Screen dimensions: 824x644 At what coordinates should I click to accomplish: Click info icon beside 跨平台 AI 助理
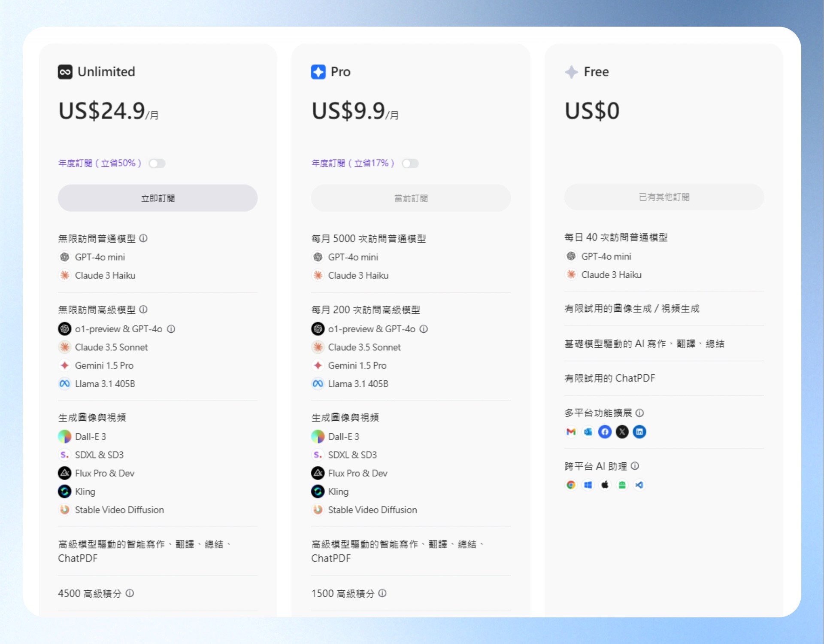click(x=635, y=466)
